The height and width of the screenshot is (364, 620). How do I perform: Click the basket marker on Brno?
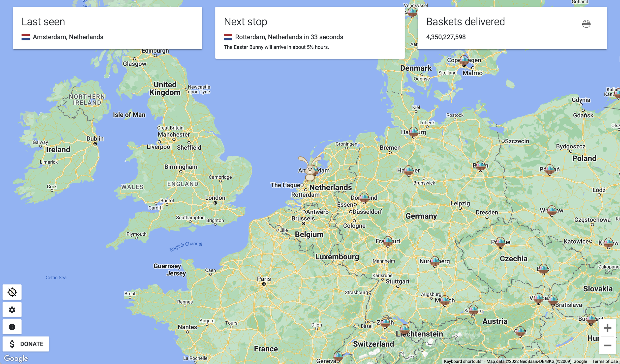point(543,269)
